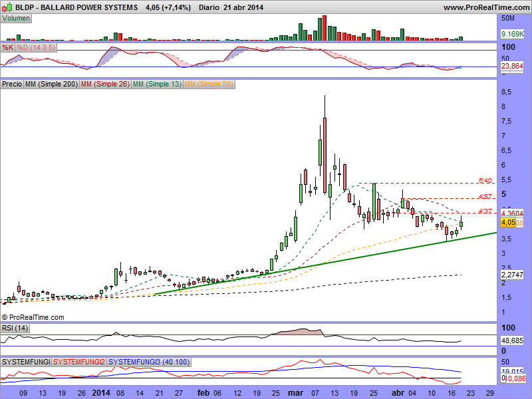Click the 5,5 price axis label
This screenshot has width=532, height=399.
point(506,180)
